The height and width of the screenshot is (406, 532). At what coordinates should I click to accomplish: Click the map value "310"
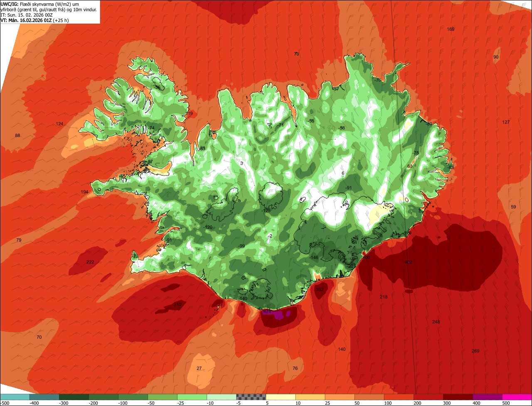point(177,304)
